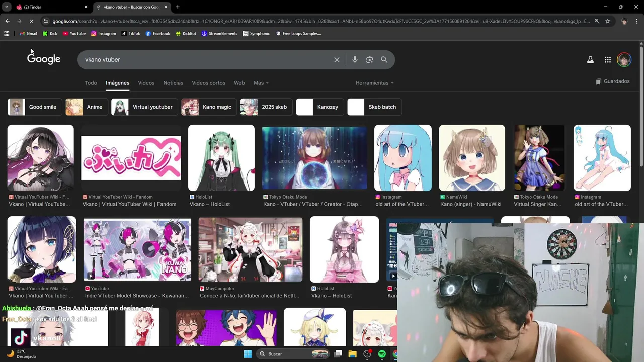Open the StreamElements bookmark
This screenshot has width=644, height=362.
(x=219, y=34)
